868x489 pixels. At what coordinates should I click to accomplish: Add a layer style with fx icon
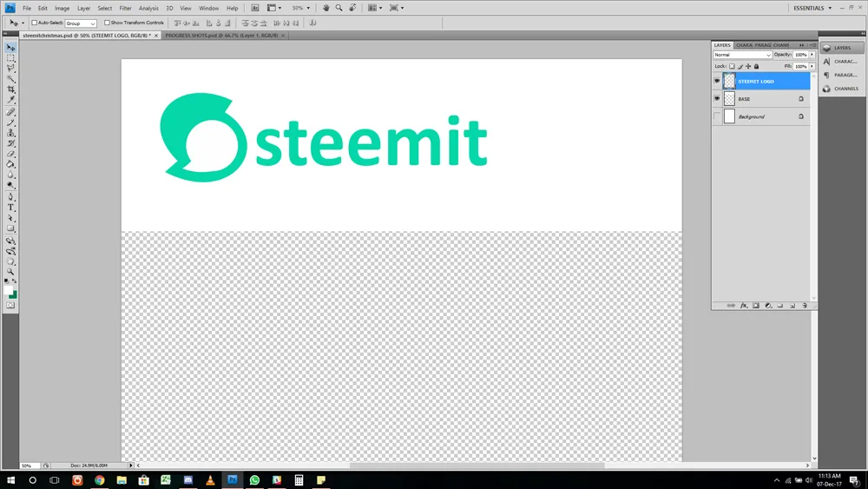pos(744,306)
